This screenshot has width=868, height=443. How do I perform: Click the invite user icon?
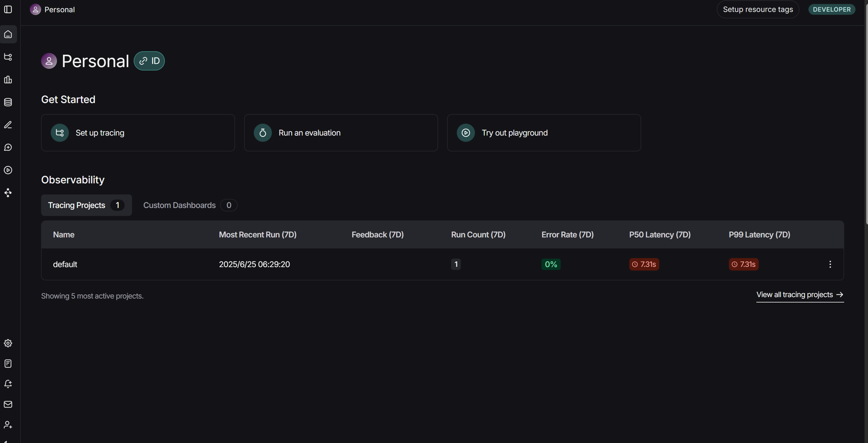click(8, 425)
